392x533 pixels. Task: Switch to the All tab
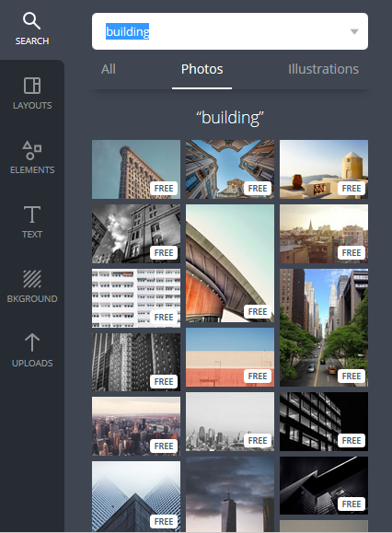pos(109,69)
